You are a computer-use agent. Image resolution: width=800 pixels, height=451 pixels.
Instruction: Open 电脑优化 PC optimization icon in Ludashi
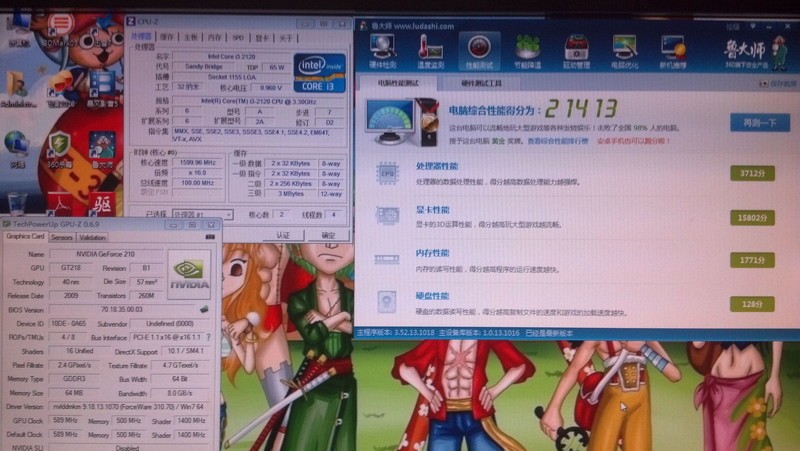pos(624,52)
